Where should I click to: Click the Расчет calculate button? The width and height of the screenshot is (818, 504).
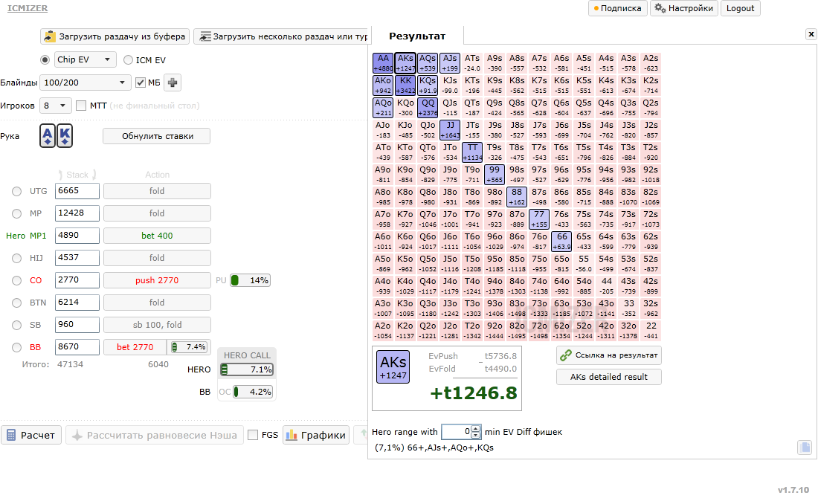31,435
